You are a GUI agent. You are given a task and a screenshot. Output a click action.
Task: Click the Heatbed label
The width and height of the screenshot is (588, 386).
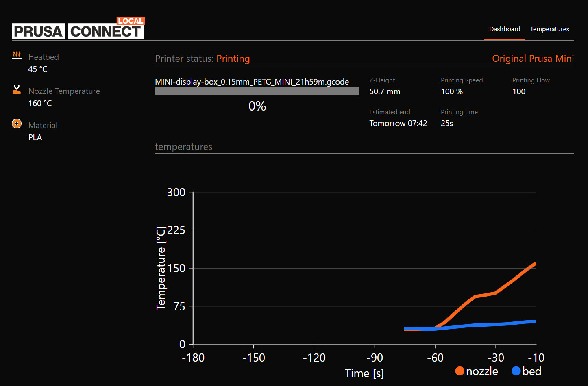44,57
